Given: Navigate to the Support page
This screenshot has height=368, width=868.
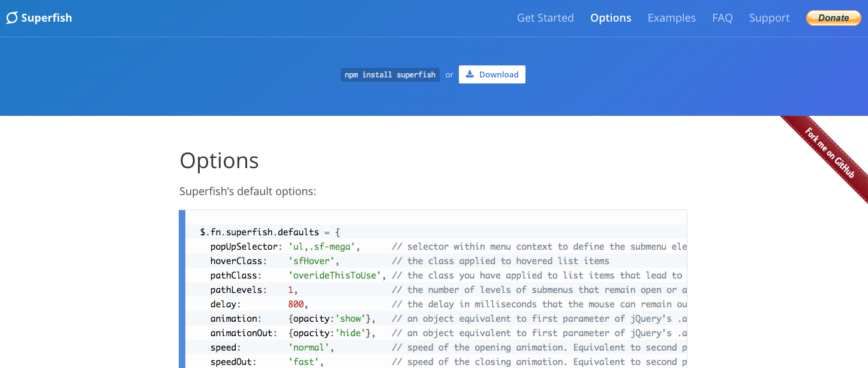Looking at the screenshot, I should pyautogui.click(x=769, y=18).
